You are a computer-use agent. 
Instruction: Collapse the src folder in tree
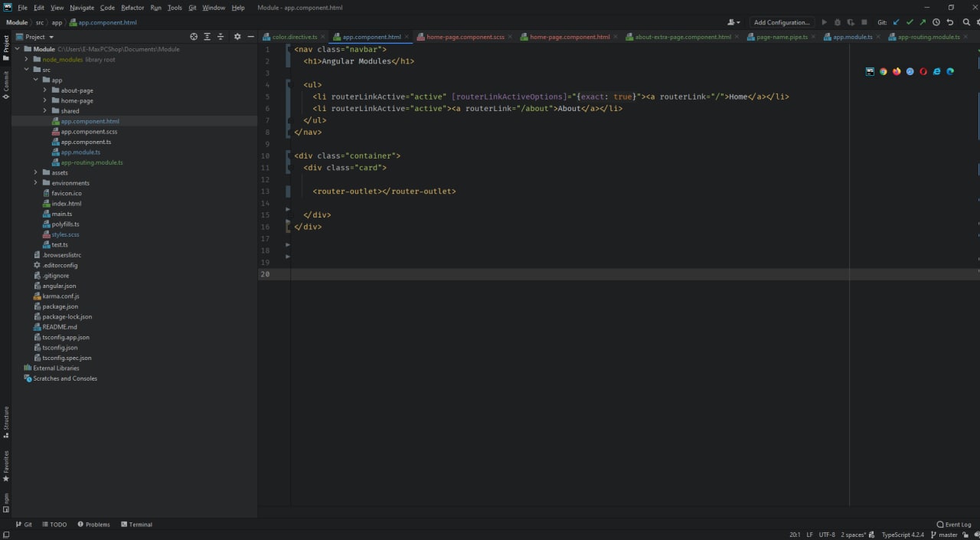coord(26,70)
